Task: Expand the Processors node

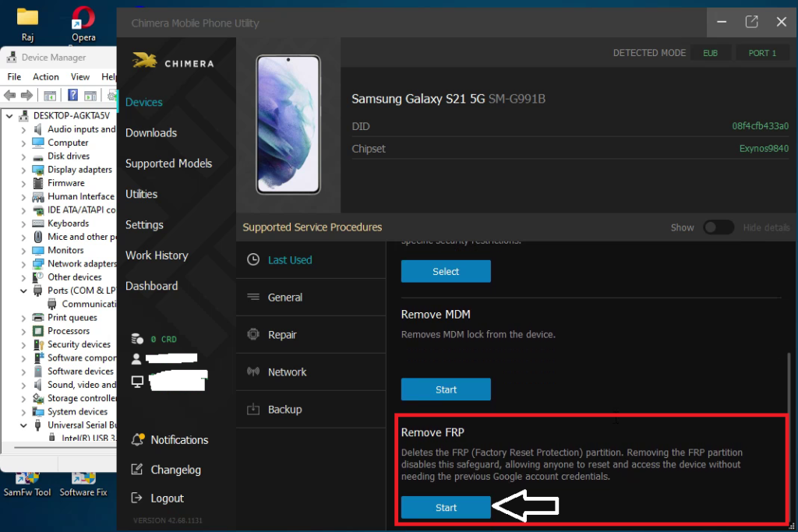Action: pyautogui.click(x=23, y=332)
